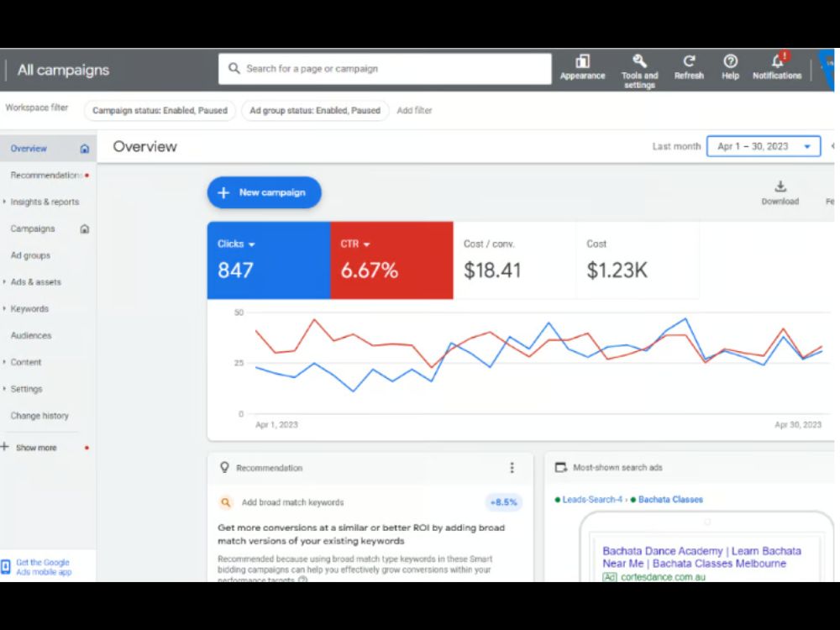Click the mobile phone icon by Google Ads app

6,567
